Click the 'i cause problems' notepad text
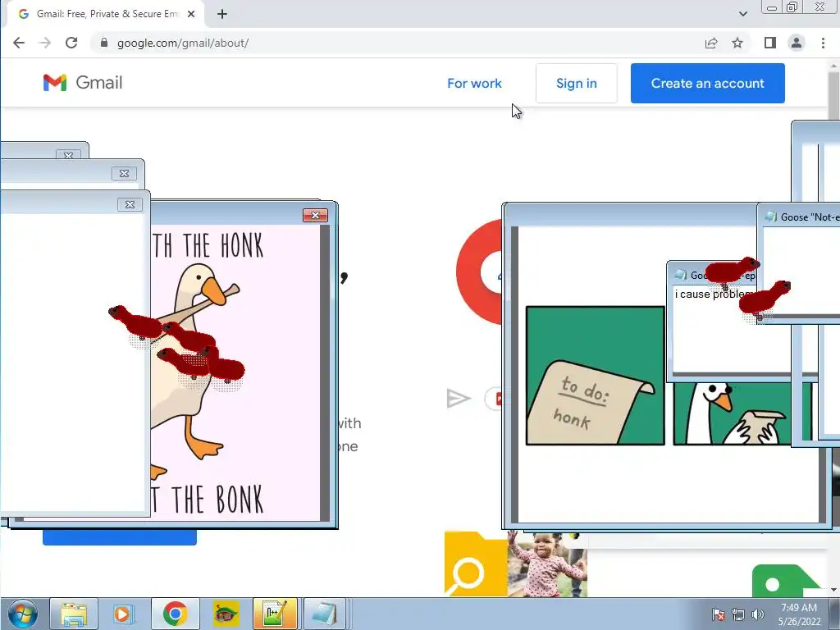The height and width of the screenshot is (630, 840). tap(714, 294)
